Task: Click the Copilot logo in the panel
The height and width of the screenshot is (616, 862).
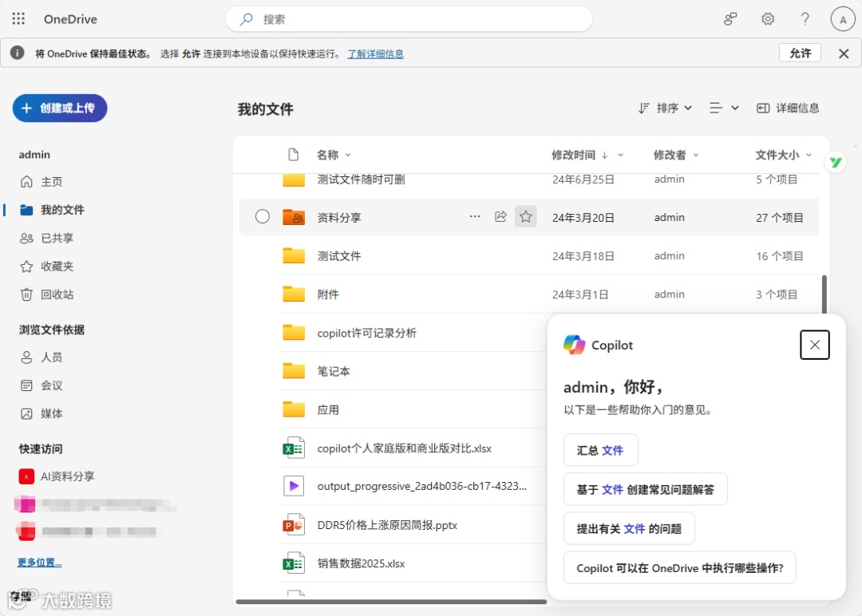Action: [574, 345]
